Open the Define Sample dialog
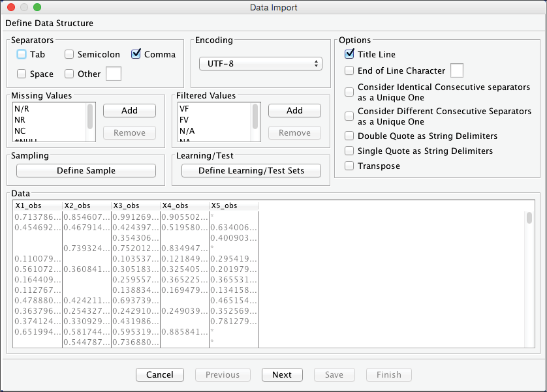The image size is (547, 392). pyautogui.click(x=86, y=171)
